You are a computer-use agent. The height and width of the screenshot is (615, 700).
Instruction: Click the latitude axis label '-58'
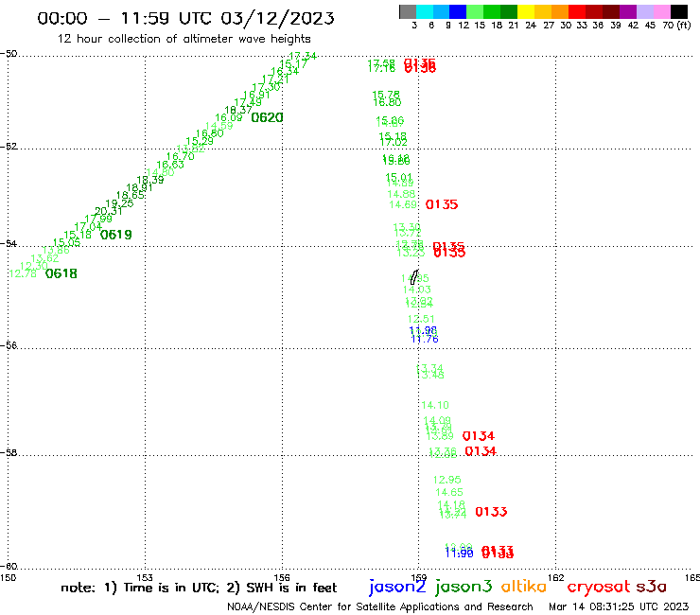pyautogui.click(x=9, y=453)
